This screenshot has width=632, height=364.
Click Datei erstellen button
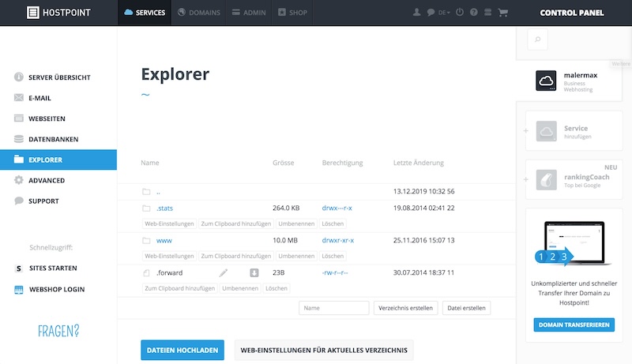click(x=466, y=308)
